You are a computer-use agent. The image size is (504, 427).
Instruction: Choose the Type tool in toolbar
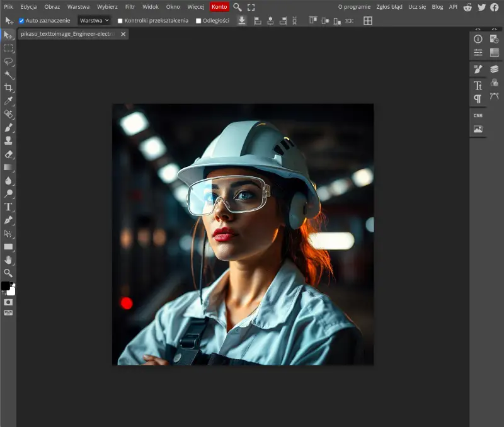8,207
